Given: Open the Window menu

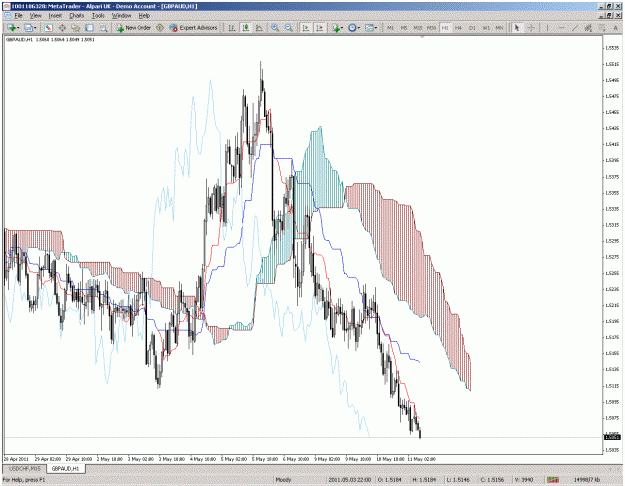Looking at the screenshot, I should [122, 16].
